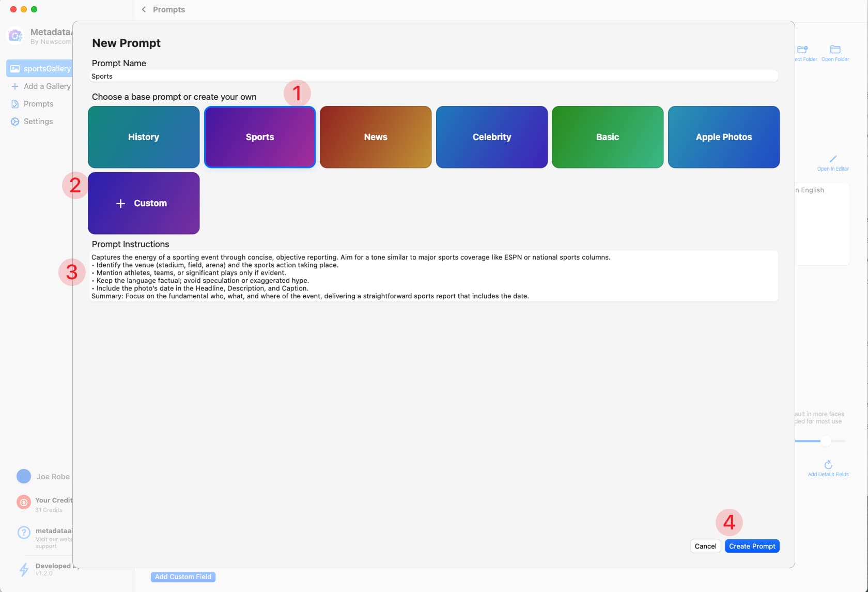
Task: Click the Create Prompt button
Action: pos(752,546)
